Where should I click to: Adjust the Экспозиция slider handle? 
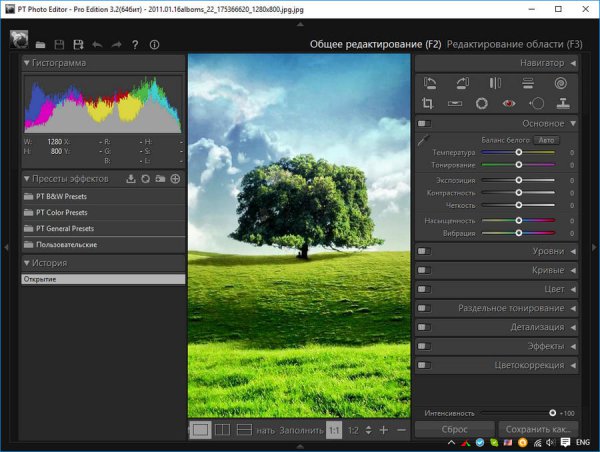pyautogui.click(x=518, y=180)
